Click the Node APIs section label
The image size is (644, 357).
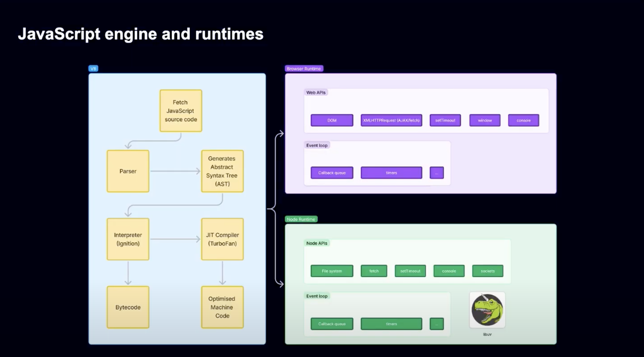pos(317,243)
